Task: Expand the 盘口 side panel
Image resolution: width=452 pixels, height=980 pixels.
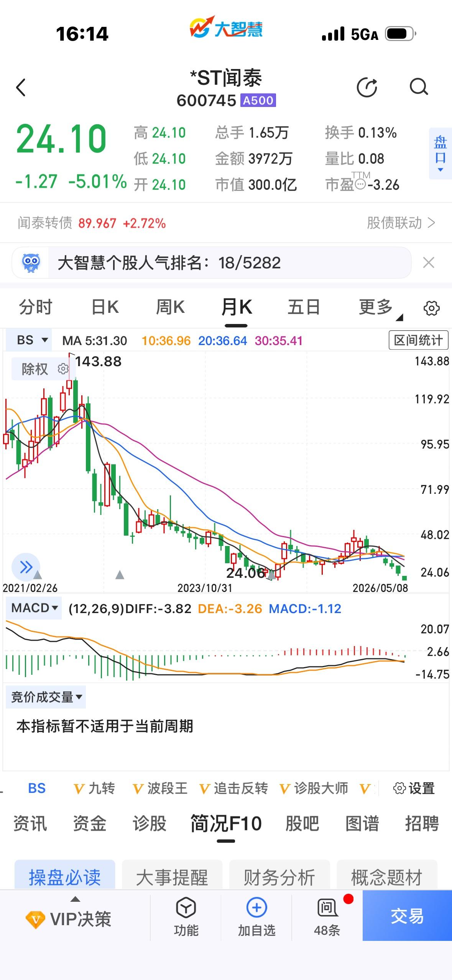Action: [440, 153]
